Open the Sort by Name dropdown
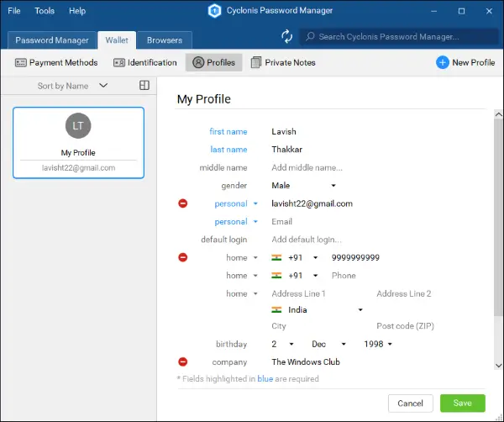Viewport: 504px width, 422px height. [72, 86]
